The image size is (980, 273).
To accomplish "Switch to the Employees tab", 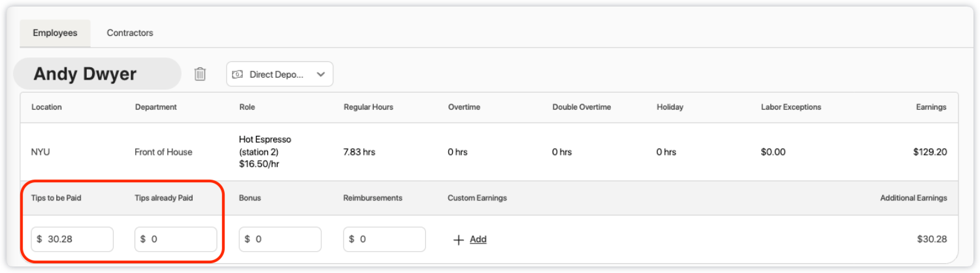I will coord(55,33).
